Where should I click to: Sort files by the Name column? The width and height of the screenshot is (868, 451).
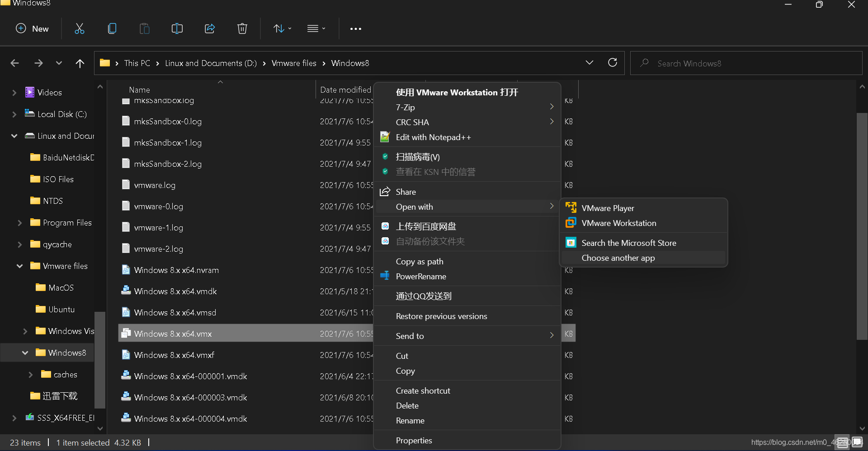139,89
